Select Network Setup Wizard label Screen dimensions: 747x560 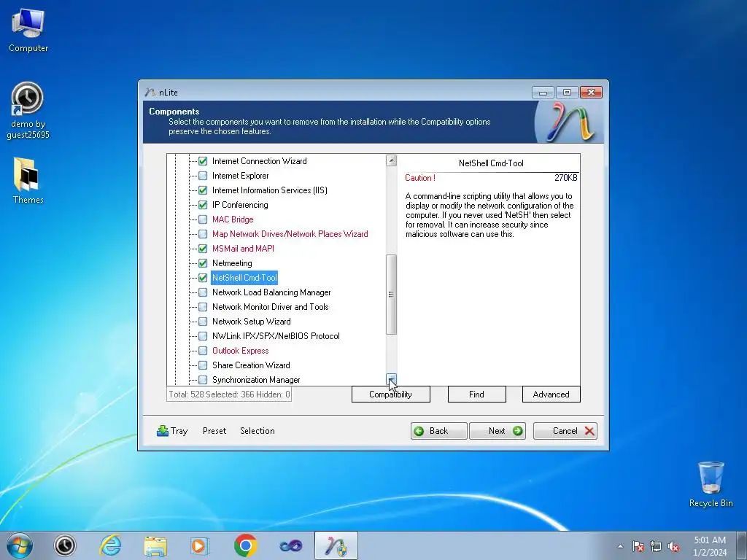click(x=252, y=322)
